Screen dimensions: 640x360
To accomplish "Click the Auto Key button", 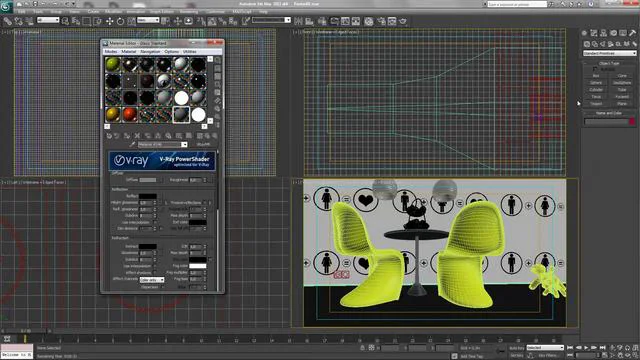I will [x=516, y=348].
